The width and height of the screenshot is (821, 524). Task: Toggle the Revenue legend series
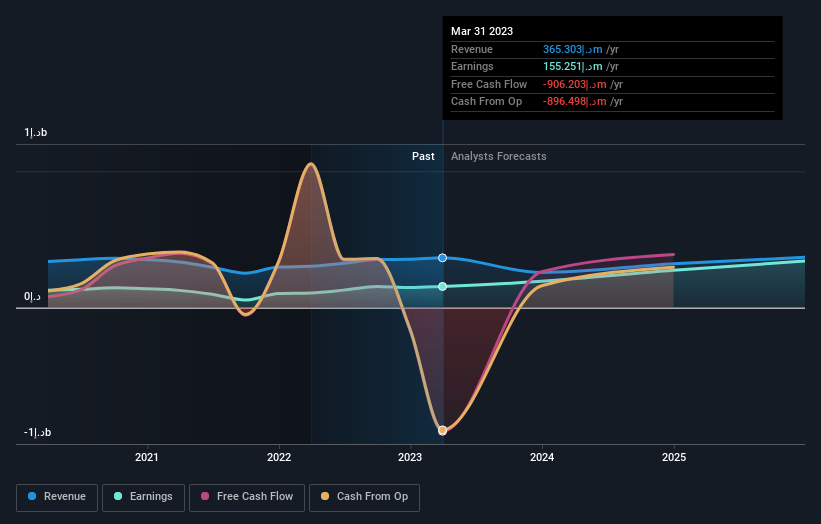coord(57,497)
